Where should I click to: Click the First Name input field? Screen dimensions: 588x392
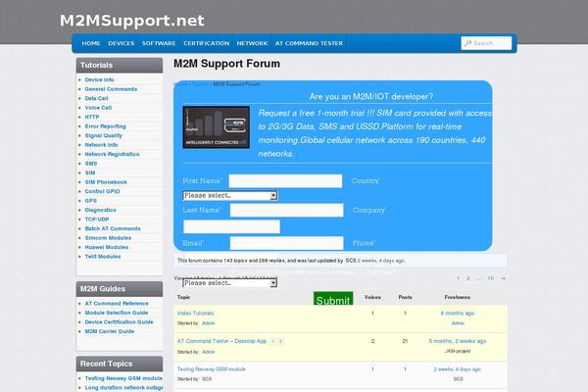point(285,180)
